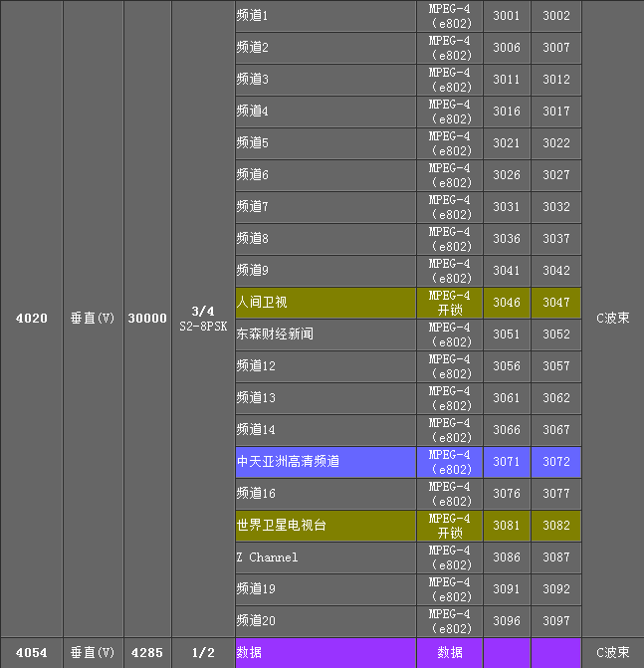Select the 频道12 channel row
Image resolution: width=644 pixels, height=668 pixels.
[256, 366]
